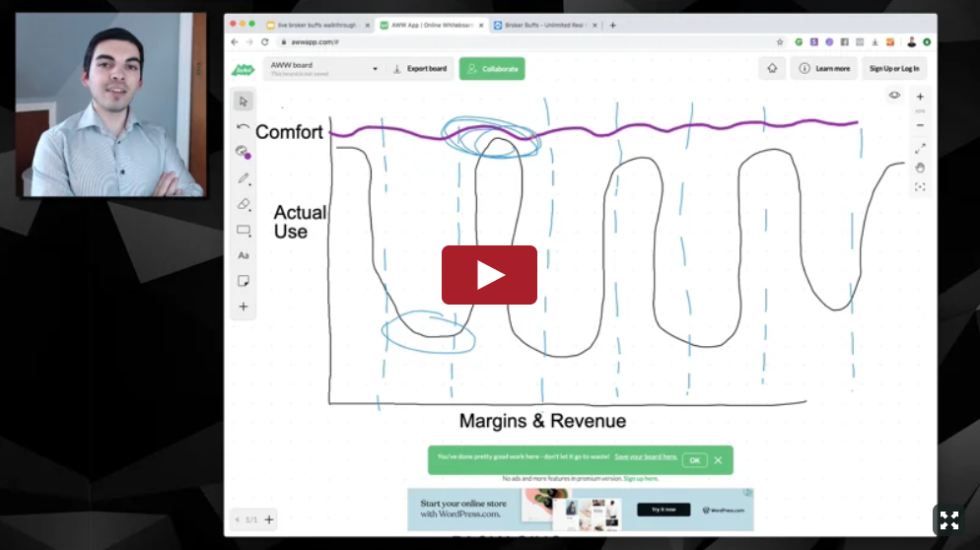Go back in browser
The height and width of the screenshot is (550, 980).
click(x=235, y=41)
